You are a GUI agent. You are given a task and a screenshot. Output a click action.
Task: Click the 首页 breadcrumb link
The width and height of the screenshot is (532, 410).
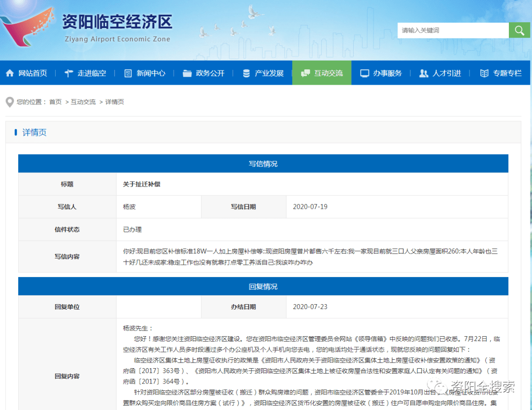(x=55, y=102)
